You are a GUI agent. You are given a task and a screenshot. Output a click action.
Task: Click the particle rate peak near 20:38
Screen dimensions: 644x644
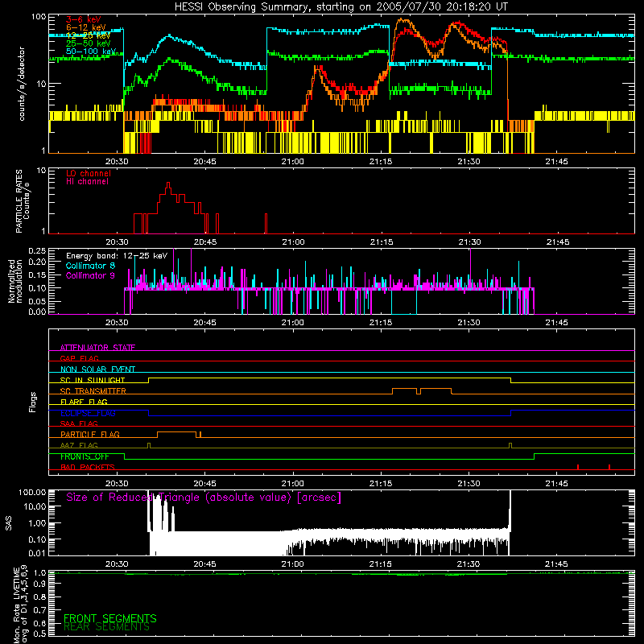click(168, 186)
